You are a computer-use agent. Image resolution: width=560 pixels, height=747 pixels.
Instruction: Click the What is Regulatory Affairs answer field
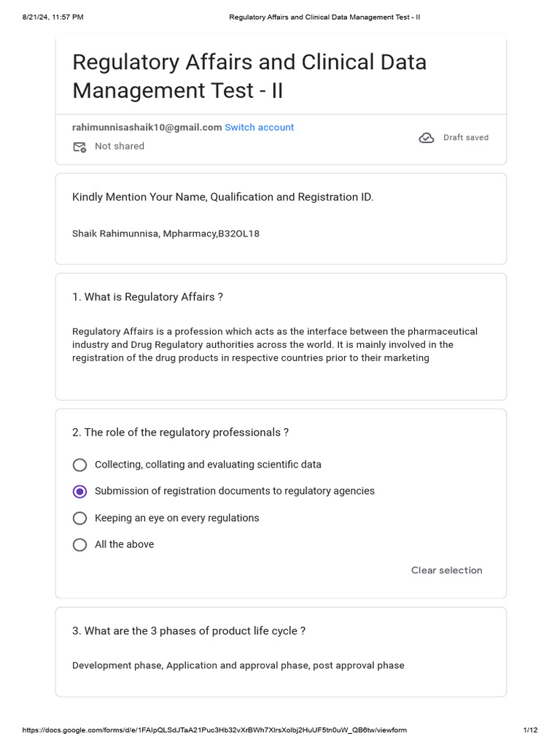[275, 344]
